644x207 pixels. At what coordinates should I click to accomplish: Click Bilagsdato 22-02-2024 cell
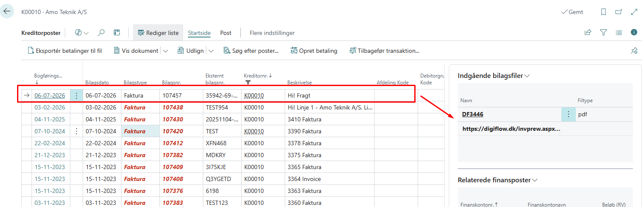click(102, 143)
